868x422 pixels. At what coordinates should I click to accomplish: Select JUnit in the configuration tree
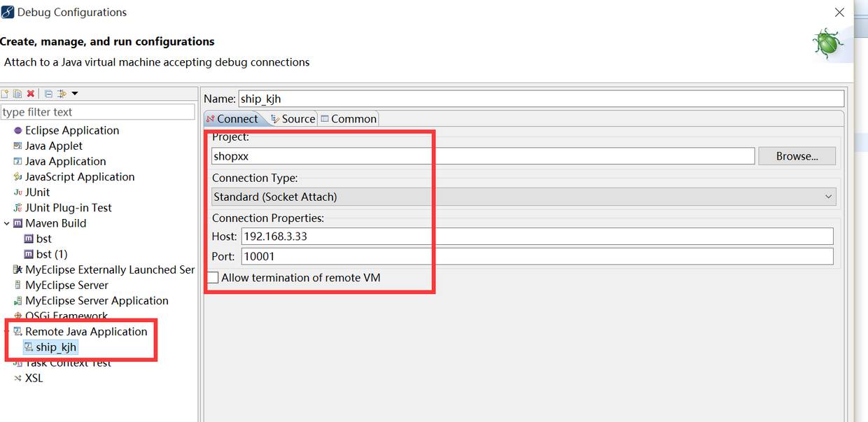click(37, 192)
